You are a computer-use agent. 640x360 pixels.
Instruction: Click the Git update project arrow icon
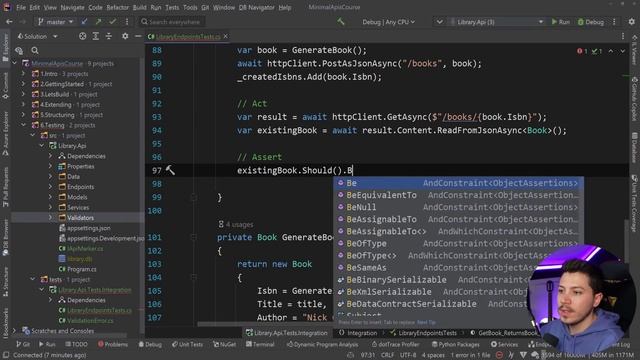click(x=84, y=22)
